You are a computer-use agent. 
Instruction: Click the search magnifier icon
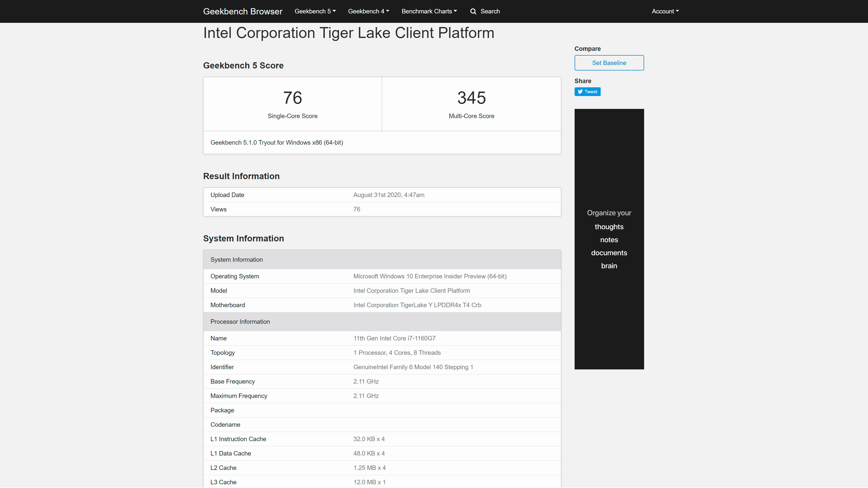click(x=473, y=11)
